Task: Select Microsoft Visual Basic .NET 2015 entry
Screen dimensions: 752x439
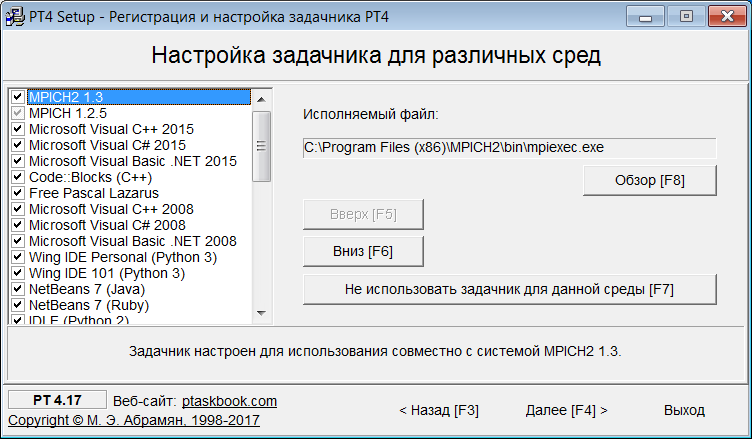Action: 133,161
